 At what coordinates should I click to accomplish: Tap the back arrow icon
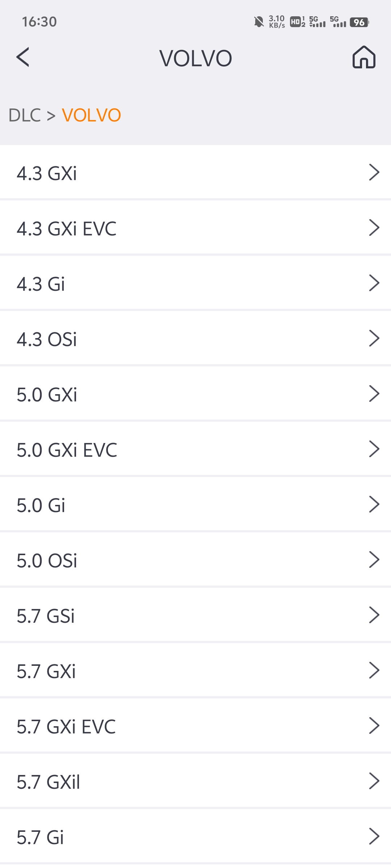coord(23,57)
